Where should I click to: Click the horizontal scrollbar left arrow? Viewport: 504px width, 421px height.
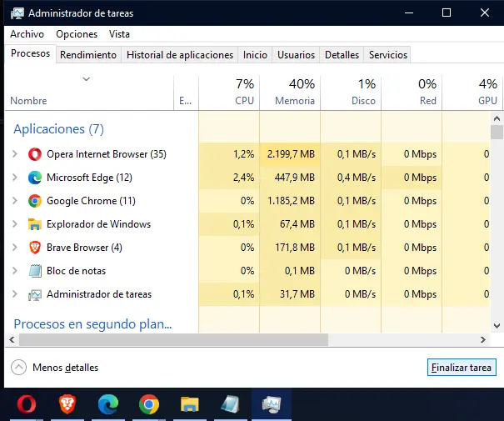click(12, 339)
